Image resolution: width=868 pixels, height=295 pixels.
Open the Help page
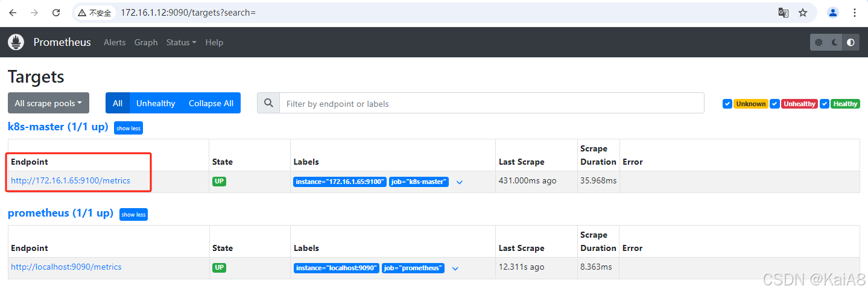tap(214, 42)
